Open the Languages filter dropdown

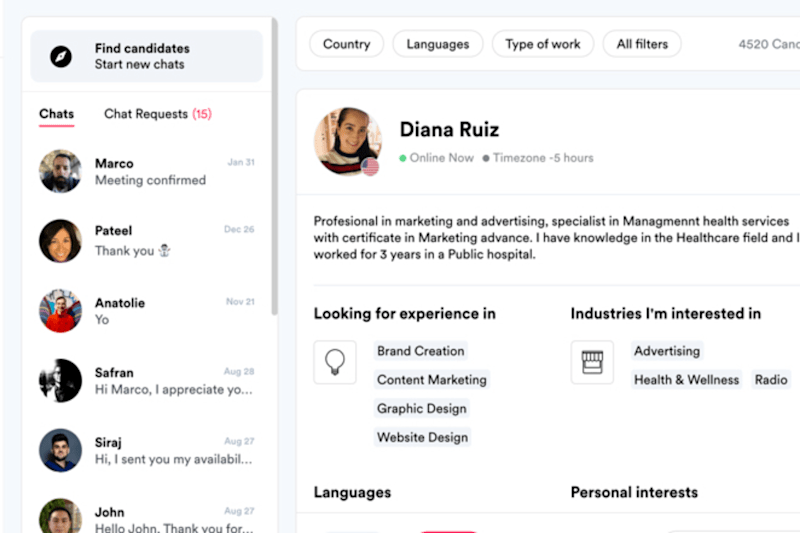click(438, 44)
